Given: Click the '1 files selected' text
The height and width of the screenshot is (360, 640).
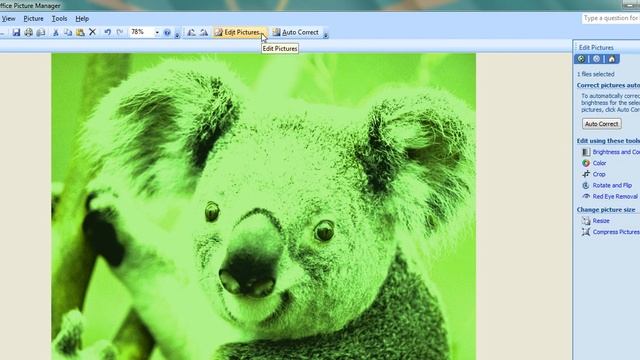Looking at the screenshot, I should [596, 74].
